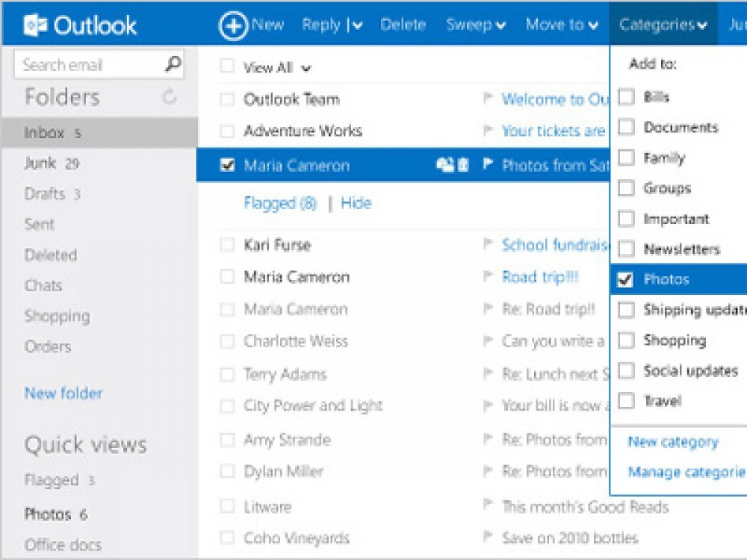Flag the Kari Furse message

point(487,244)
